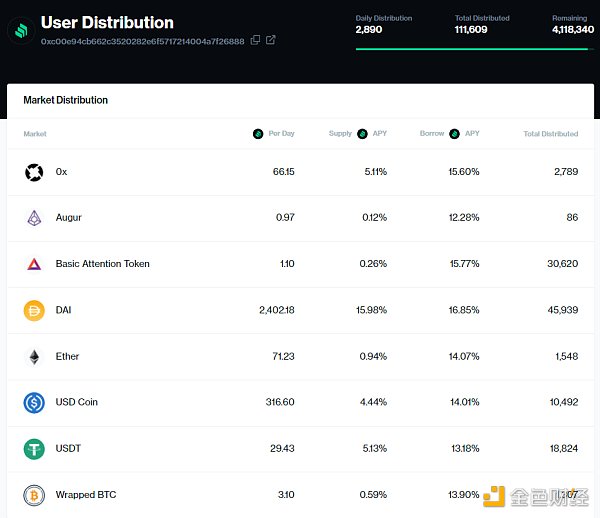This screenshot has width=600, height=518.
Task: Select the USD Coin market row
Action: (x=300, y=402)
